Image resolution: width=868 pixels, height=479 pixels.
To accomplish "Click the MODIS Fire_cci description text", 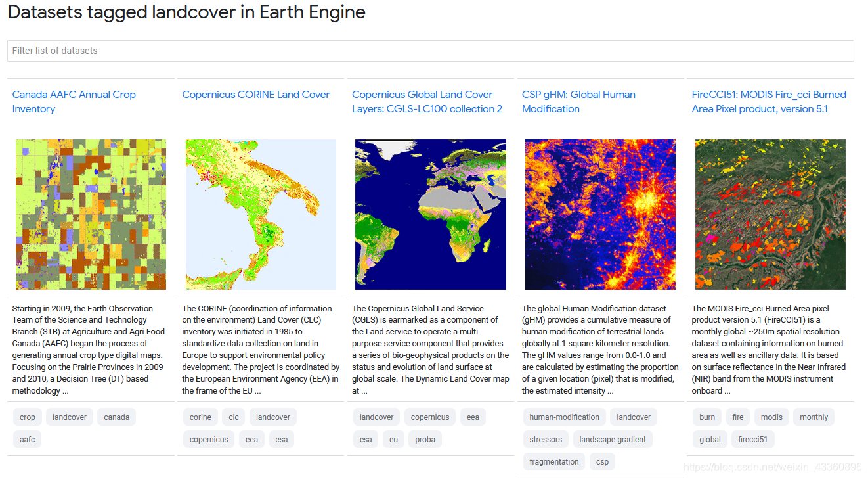I will tap(770, 350).
